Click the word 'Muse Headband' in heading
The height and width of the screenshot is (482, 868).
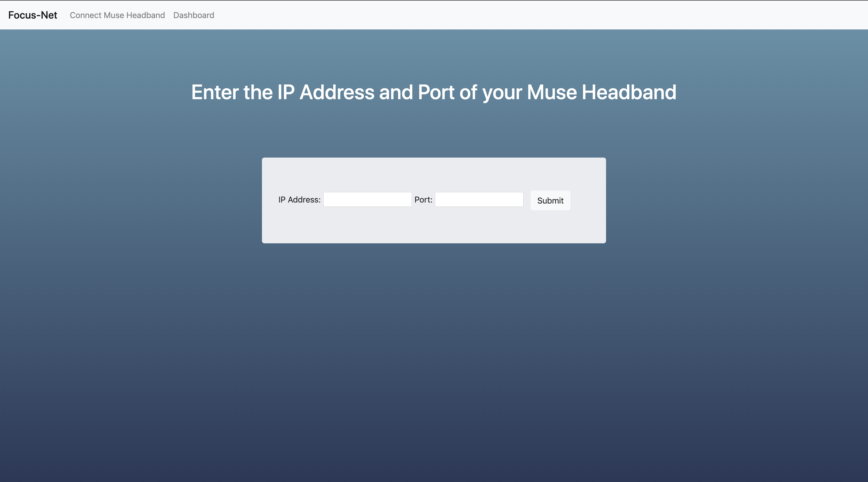click(601, 92)
